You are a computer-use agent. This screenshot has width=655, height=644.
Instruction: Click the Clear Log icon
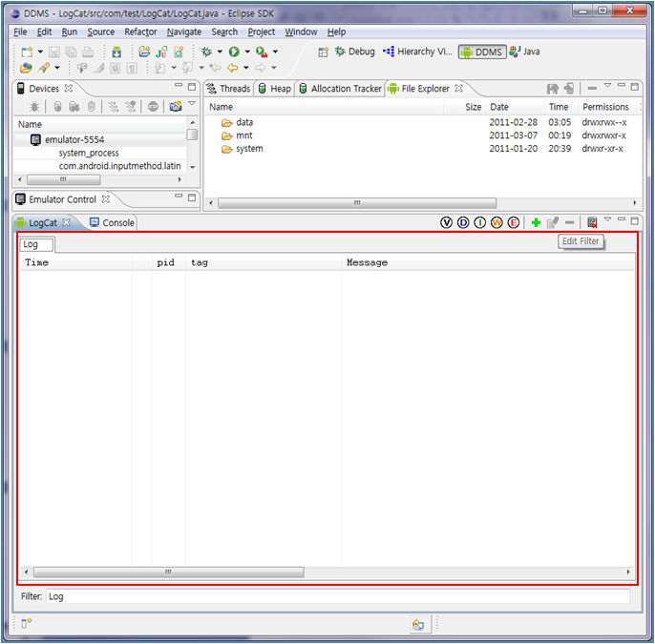pyautogui.click(x=592, y=223)
